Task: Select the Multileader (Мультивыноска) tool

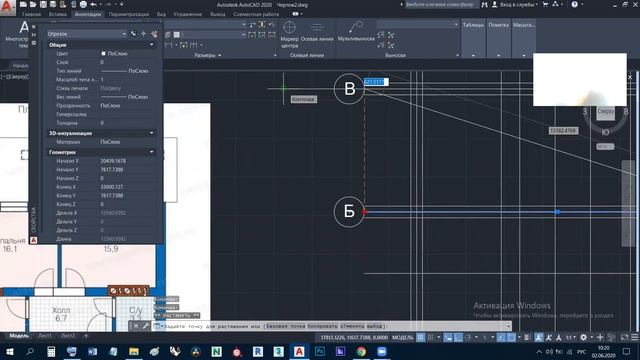Action: click(x=356, y=32)
